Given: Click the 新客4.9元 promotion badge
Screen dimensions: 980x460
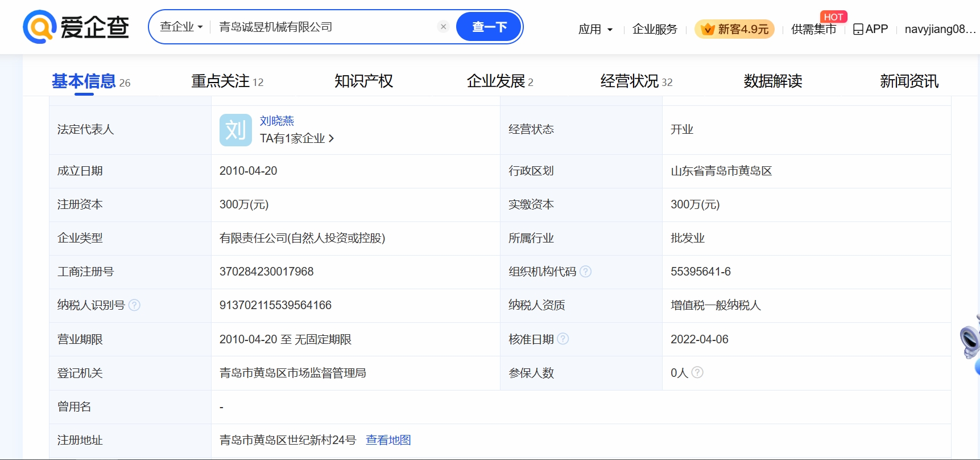Looking at the screenshot, I should pos(734,29).
